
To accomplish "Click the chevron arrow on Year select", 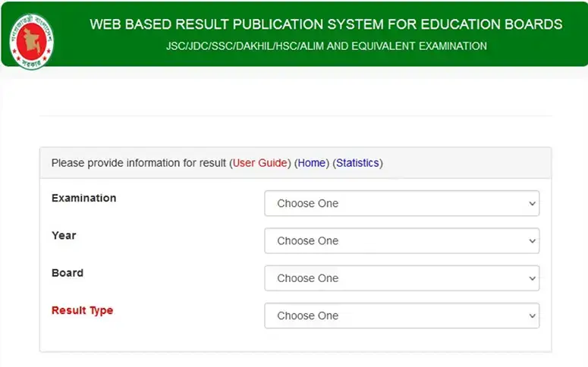I will [x=532, y=241].
